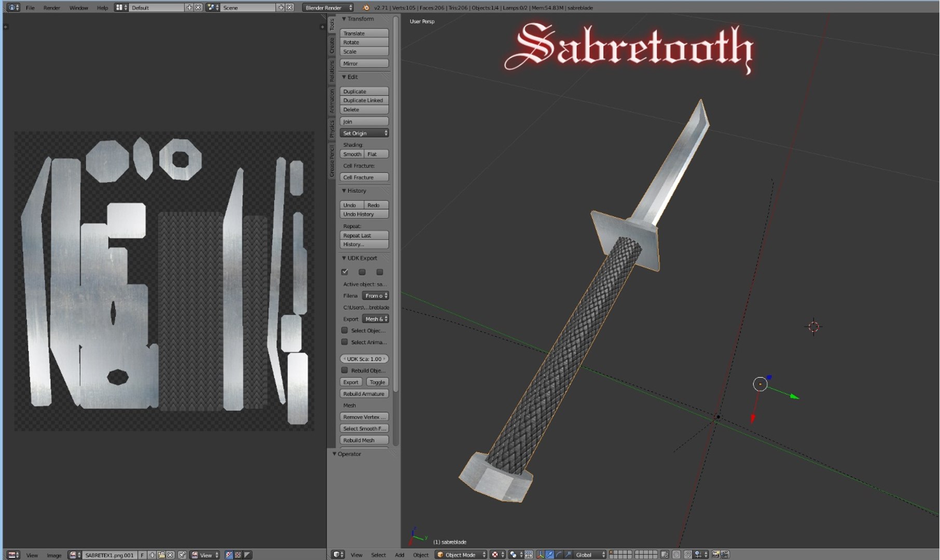The height and width of the screenshot is (560, 940).
Task: Click the Info editor type icon
Action: click(13, 7)
